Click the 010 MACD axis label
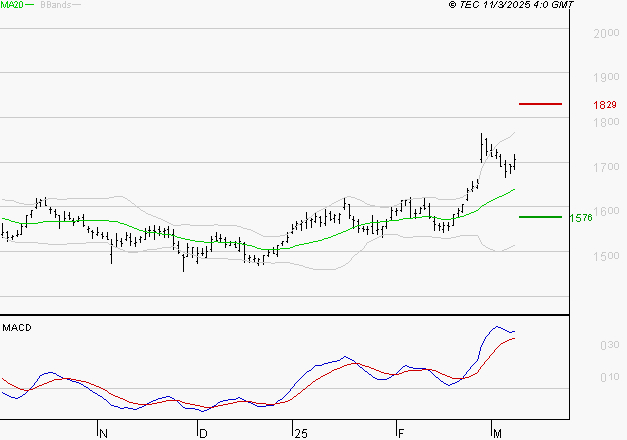 click(x=610, y=377)
